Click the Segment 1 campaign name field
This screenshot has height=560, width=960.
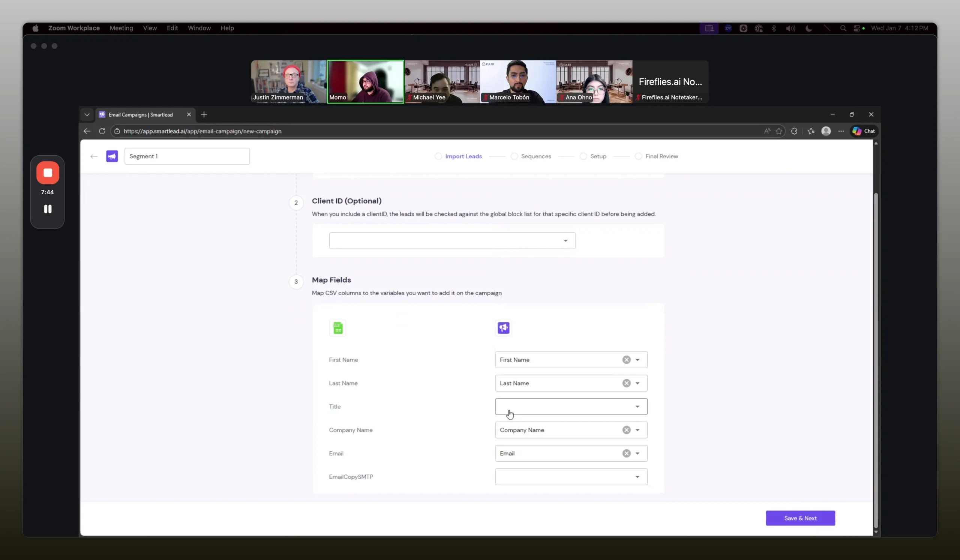click(x=187, y=156)
